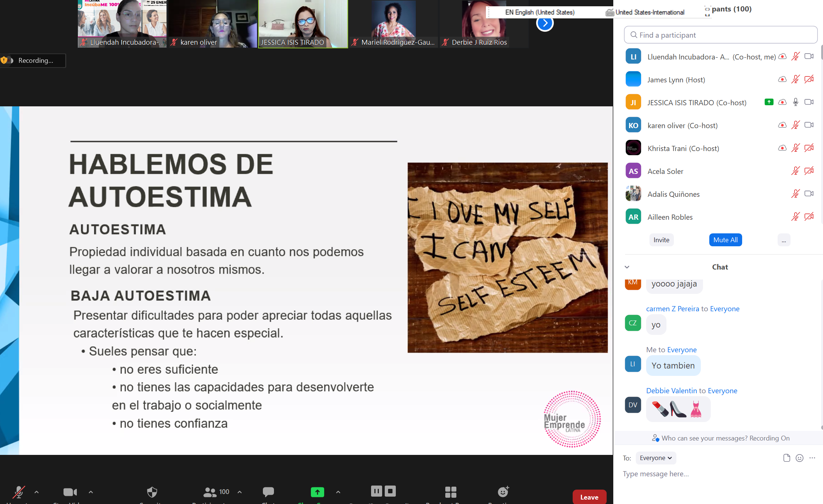Stop the recording
The width and height of the screenshot is (823, 504).
(390, 491)
